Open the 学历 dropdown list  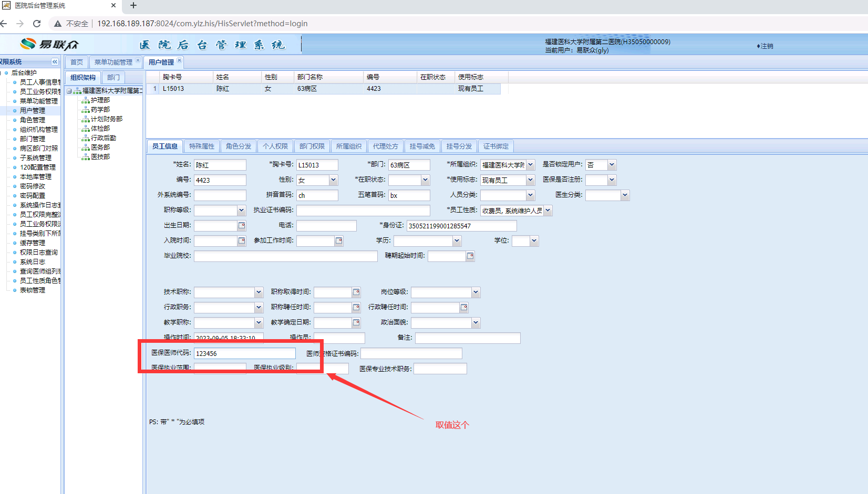coord(457,241)
